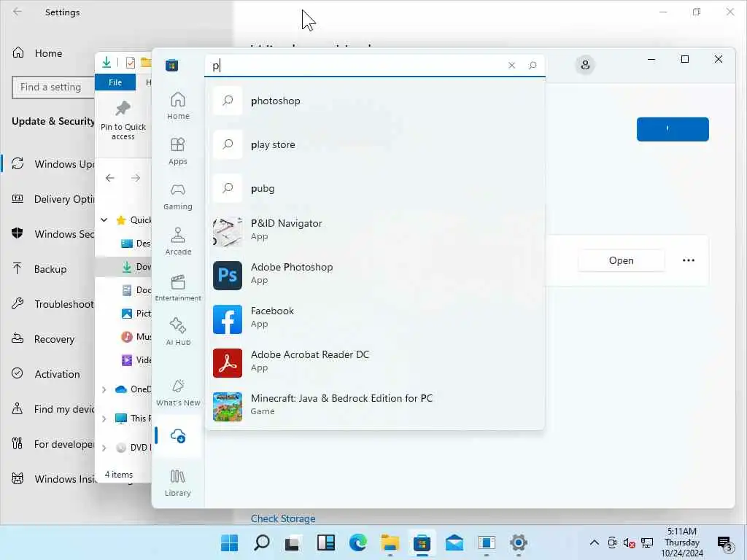Go forward in File Explorer navigation
Viewport: 747px width, 560px height.
point(136,178)
